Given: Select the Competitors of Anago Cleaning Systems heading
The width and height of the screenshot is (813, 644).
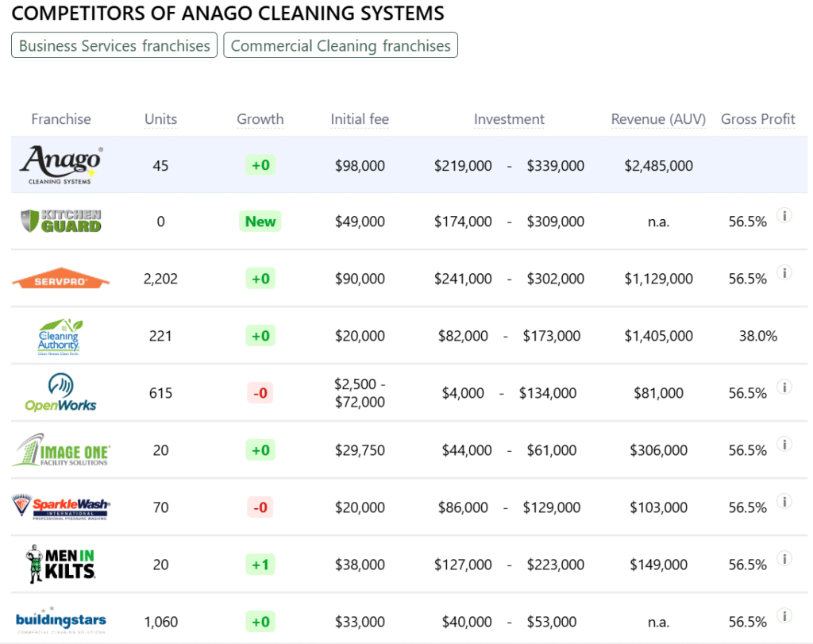Looking at the screenshot, I should [x=228, y=13].
